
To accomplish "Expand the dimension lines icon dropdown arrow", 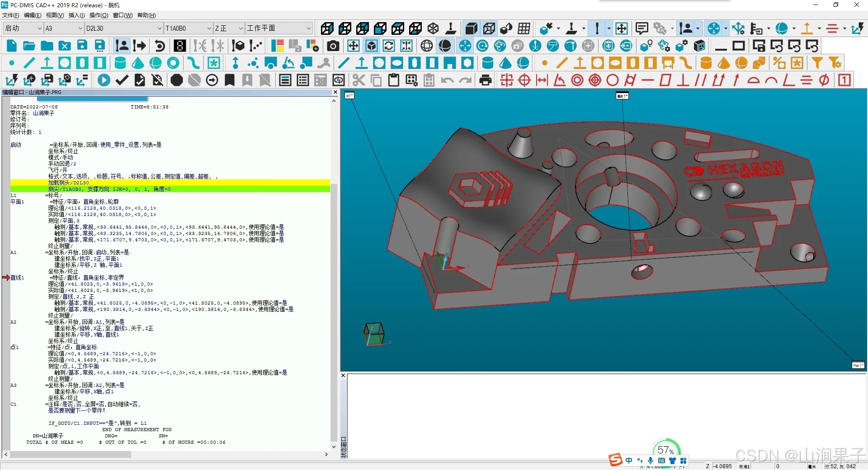I will [x=844, y=28].
